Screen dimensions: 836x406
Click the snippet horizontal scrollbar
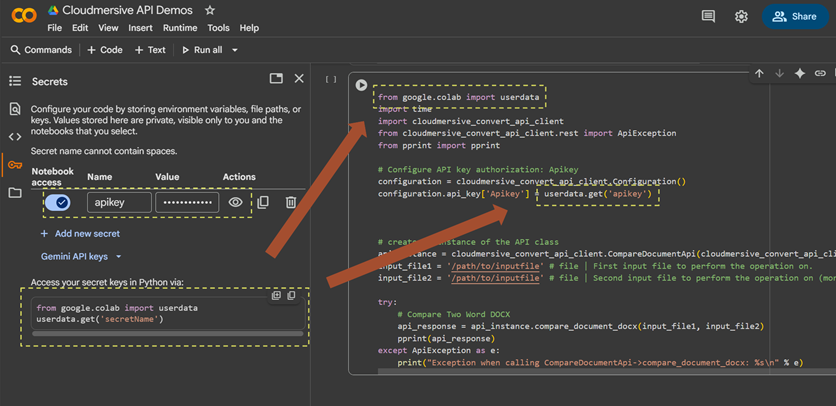coord(167,333)
